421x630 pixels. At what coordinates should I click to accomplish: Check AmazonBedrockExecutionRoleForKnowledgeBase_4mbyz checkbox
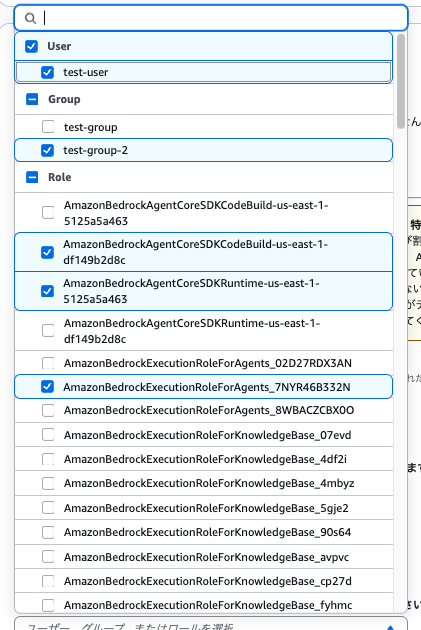click(x=48, y=483)
